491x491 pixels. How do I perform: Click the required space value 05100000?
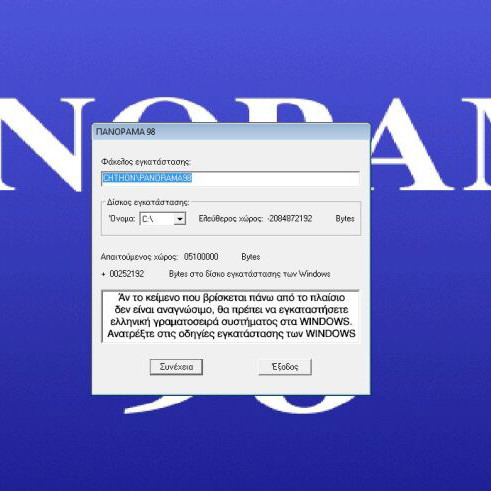201,257
